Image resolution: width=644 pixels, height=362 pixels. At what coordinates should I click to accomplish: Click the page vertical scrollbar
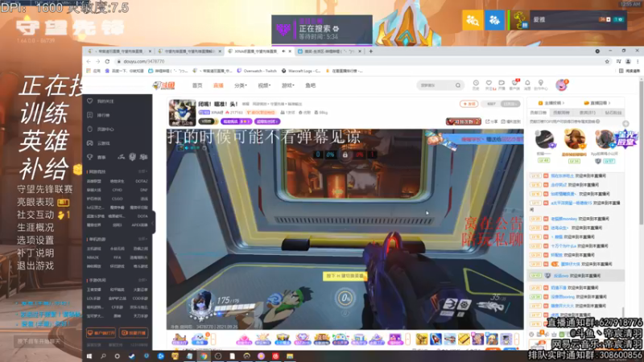click(641, 152)
